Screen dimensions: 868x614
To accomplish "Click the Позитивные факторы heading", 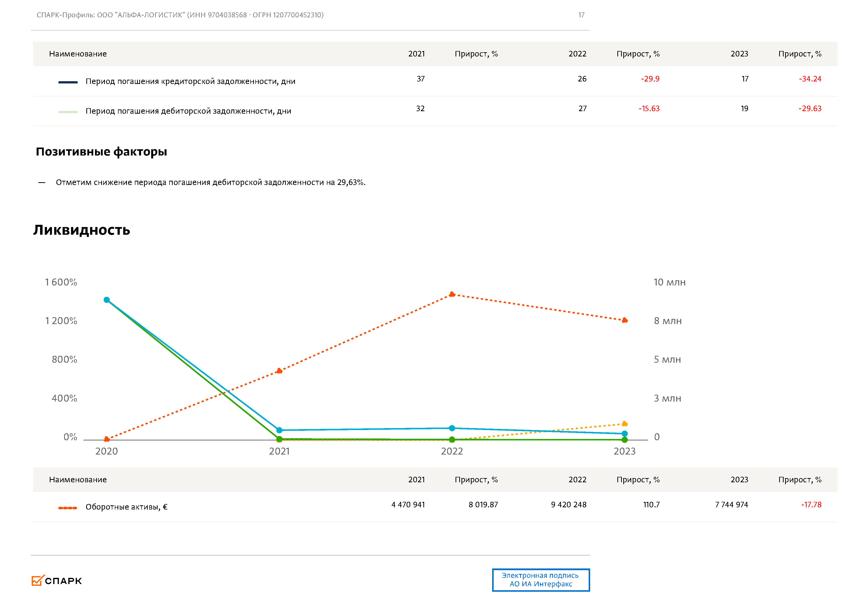I will tap(101, 152).
